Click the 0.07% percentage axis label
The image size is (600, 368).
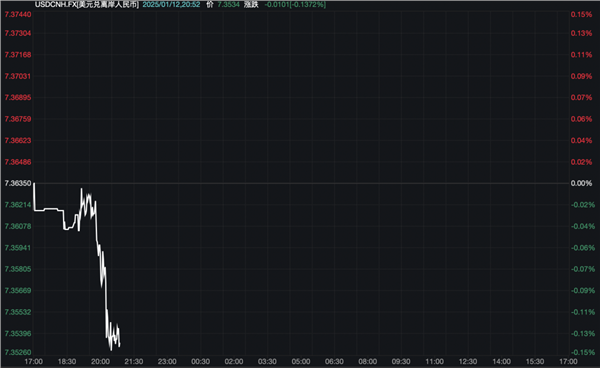click(x=581, y=98)
